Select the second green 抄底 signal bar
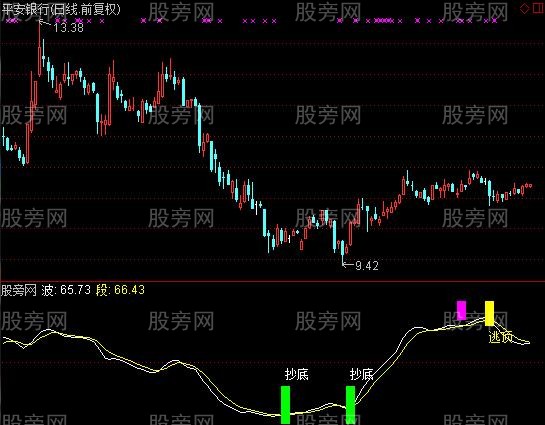The width and height of the screenshot is (545, 425). click(350, 405)
